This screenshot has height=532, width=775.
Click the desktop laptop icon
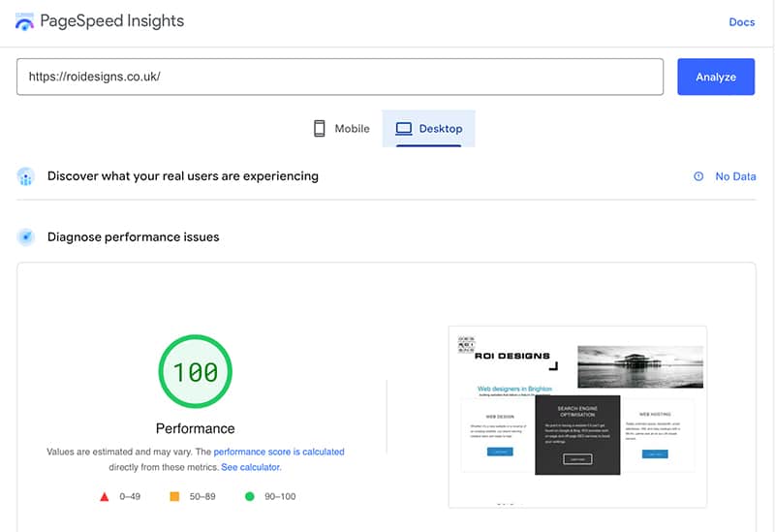pos(403,129)
